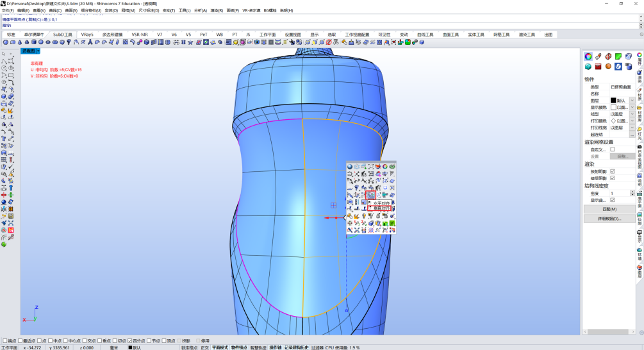
Task: Toggle the 自定义 custom render mesh checkbox
Action: coord(613,149)
